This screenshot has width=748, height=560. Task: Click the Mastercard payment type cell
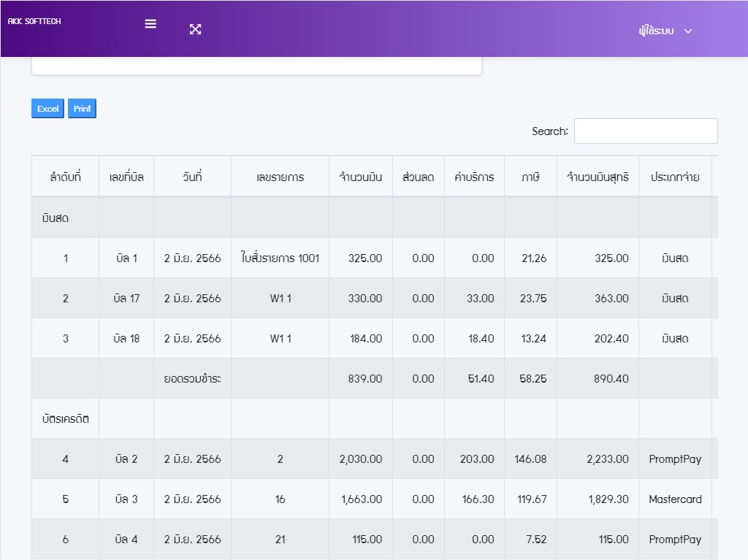(675, 499)
